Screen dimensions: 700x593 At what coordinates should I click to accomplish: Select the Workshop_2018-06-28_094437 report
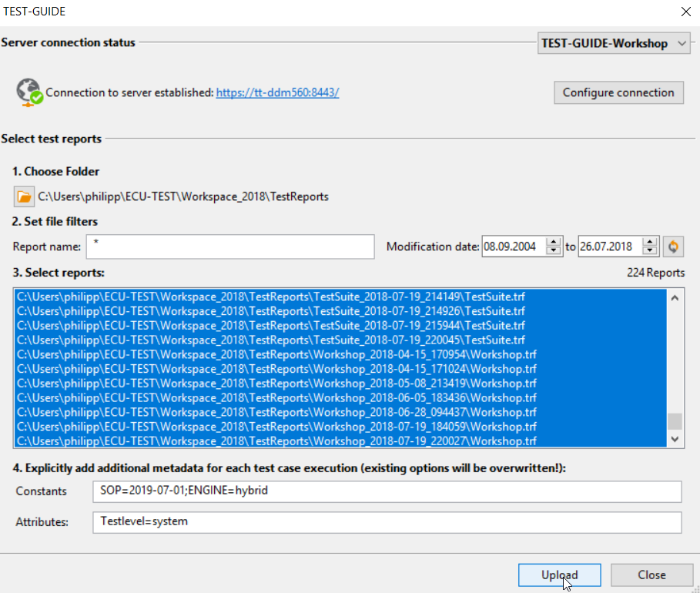click(276, 412)
